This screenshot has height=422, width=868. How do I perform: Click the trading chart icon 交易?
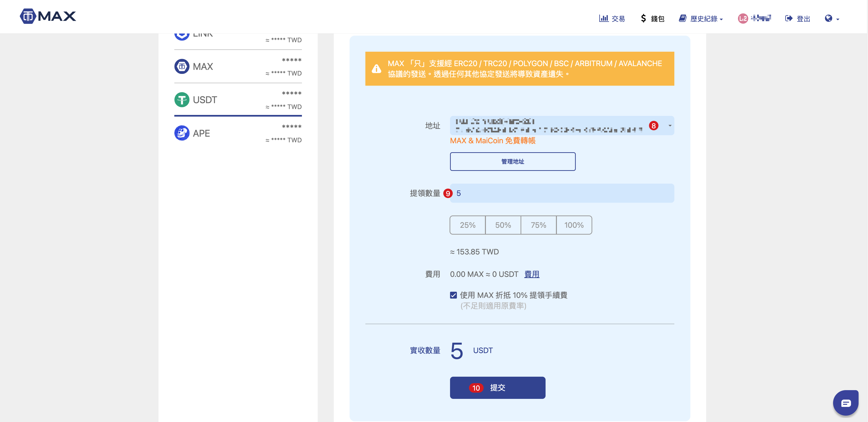tap(604, 19)
